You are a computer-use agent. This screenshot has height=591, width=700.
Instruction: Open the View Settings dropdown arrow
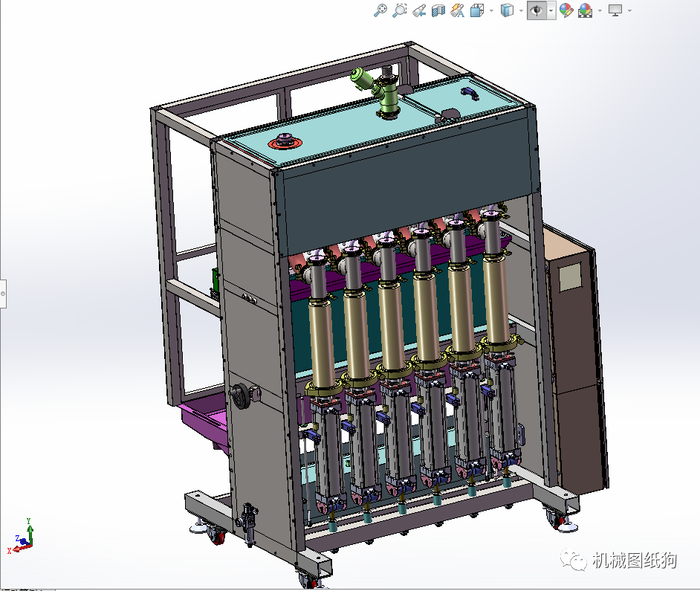[x=629, y=10]
